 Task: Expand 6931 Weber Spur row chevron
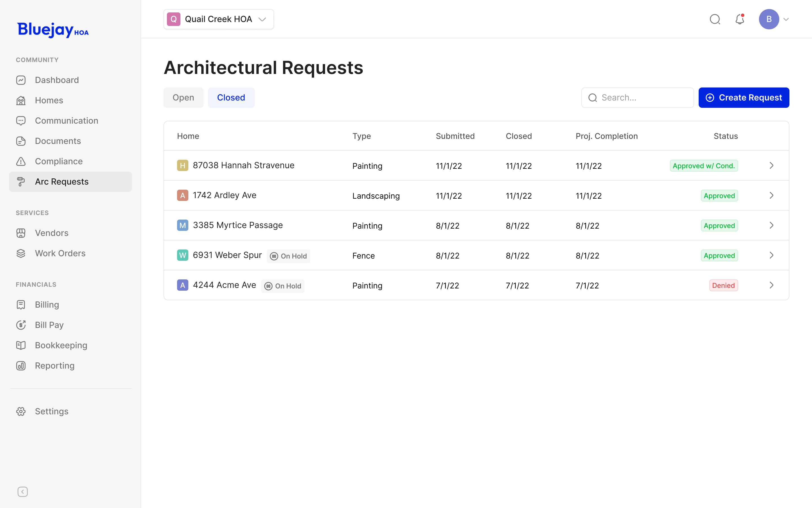pyautogui.click(x=771, y=255)
